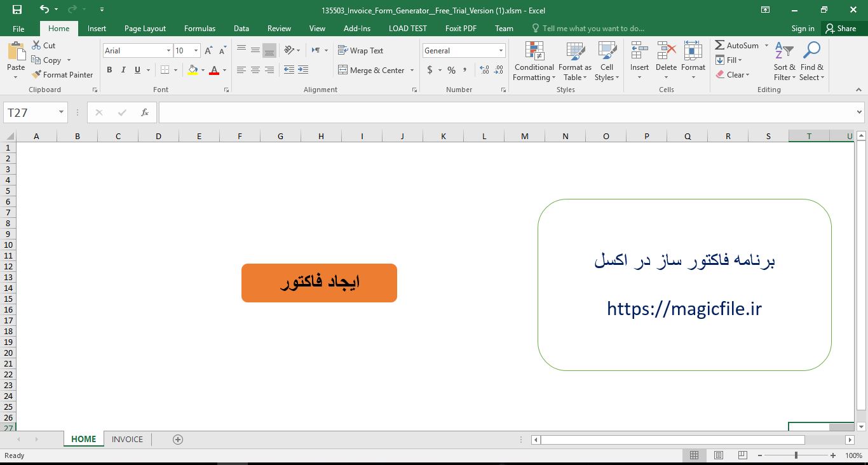Click Tell me what you want to do
Screen dimensions: 868x465
pos(588,29)
